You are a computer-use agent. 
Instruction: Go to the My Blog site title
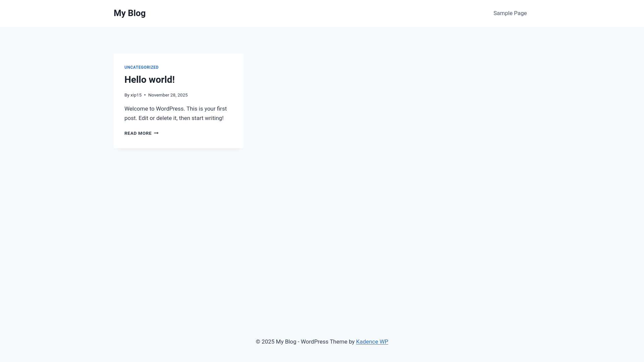point(129,13)
